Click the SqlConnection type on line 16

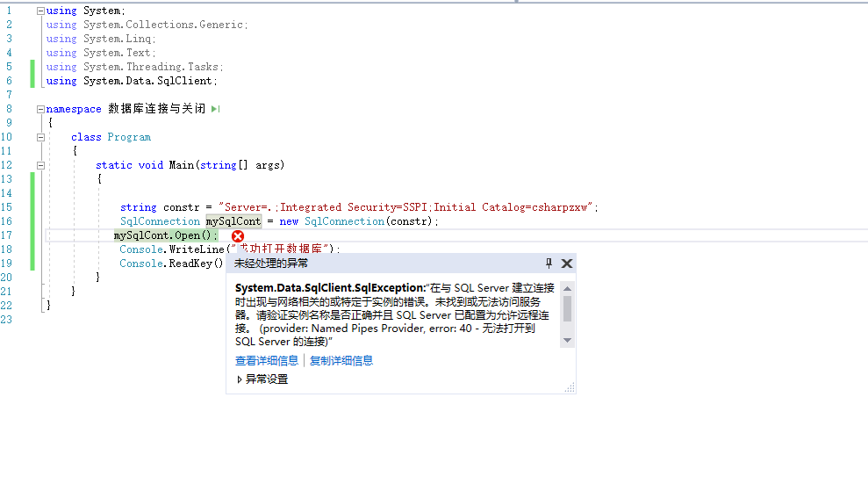click(160, 221)
